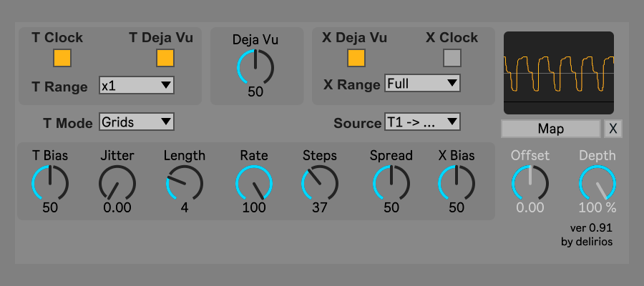Turn off the X Deja Vu toggle

[356, 58]
